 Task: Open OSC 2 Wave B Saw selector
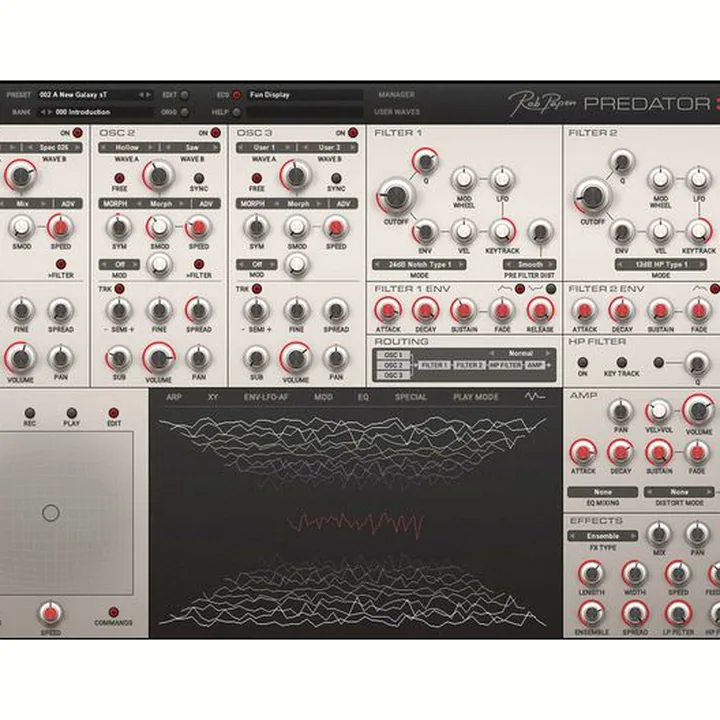[191, 147]
